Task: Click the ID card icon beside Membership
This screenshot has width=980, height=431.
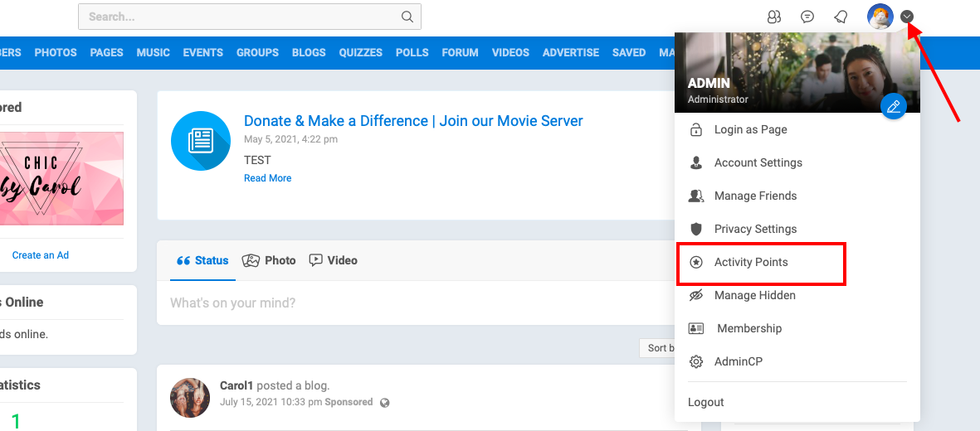Action: pos(695,328)
